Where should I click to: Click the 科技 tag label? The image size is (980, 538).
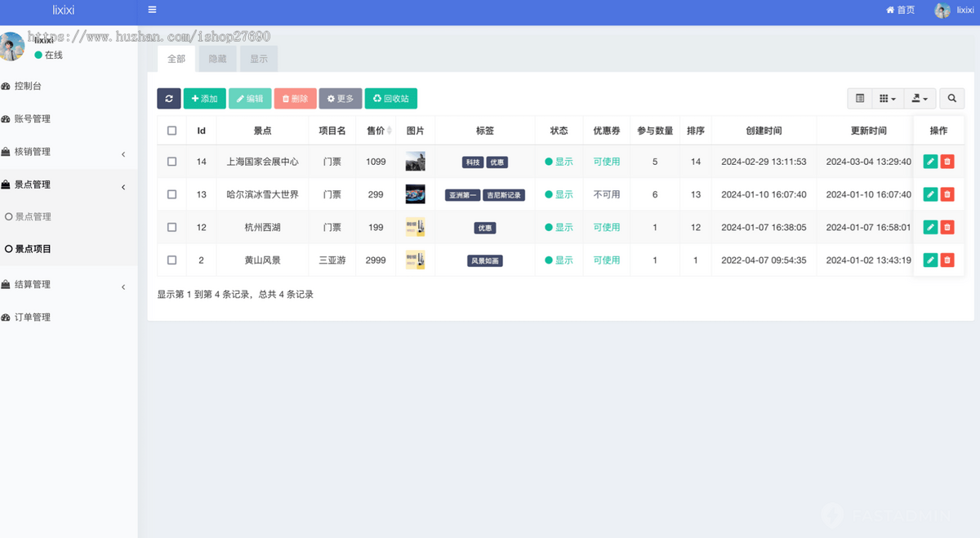(473, 162)
